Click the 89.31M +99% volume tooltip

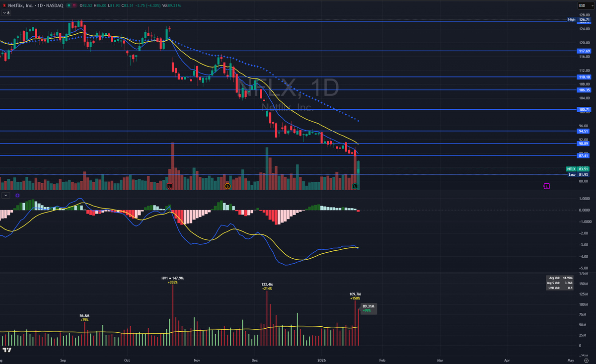click(x=368, y=308)
